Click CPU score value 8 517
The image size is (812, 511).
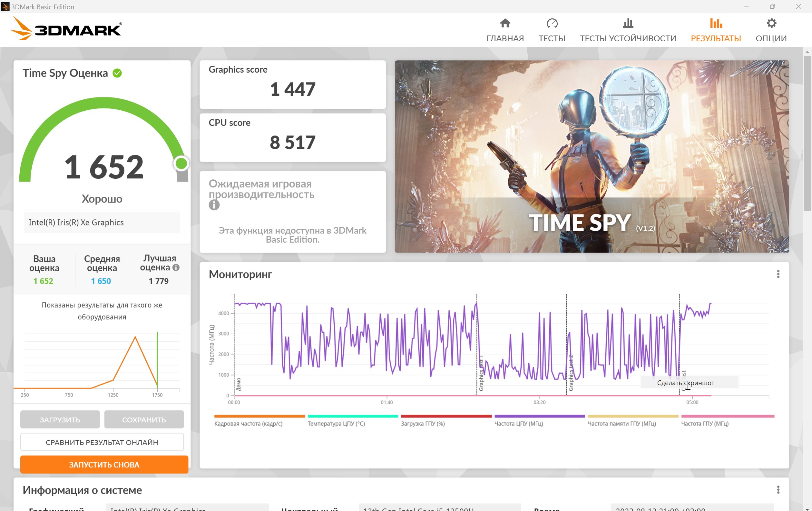click(x=292, y=142)
